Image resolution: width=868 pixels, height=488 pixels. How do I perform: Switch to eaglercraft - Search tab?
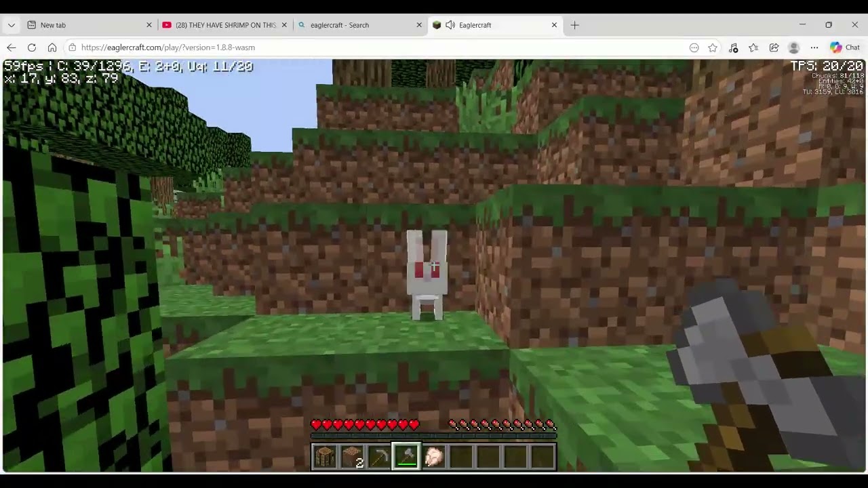[x=360, y=25]
